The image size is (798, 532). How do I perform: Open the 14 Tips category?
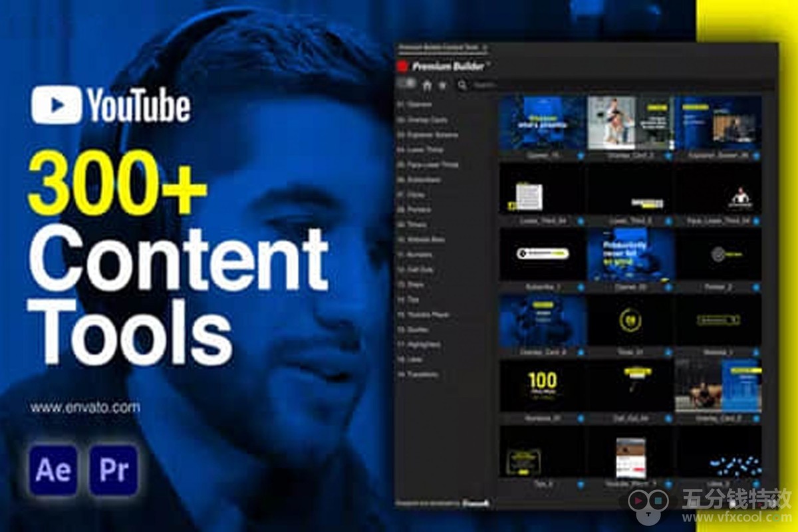[x=408, y=299]
